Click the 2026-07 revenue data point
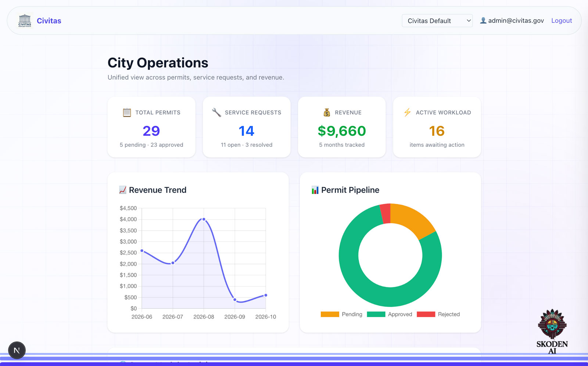588x366 pixels. 173,263
